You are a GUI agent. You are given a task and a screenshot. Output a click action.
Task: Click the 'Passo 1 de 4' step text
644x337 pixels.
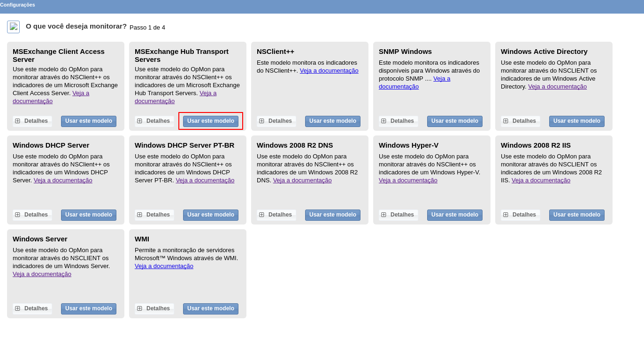pos(147,28)
